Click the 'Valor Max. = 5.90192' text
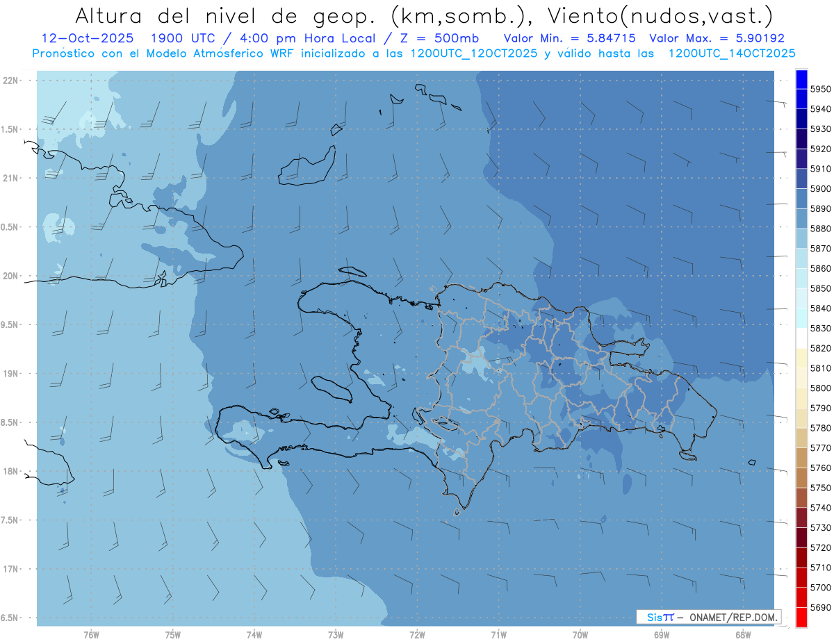Image resolution: width=834 pixels, height=644 pixels. click(717, 38)
